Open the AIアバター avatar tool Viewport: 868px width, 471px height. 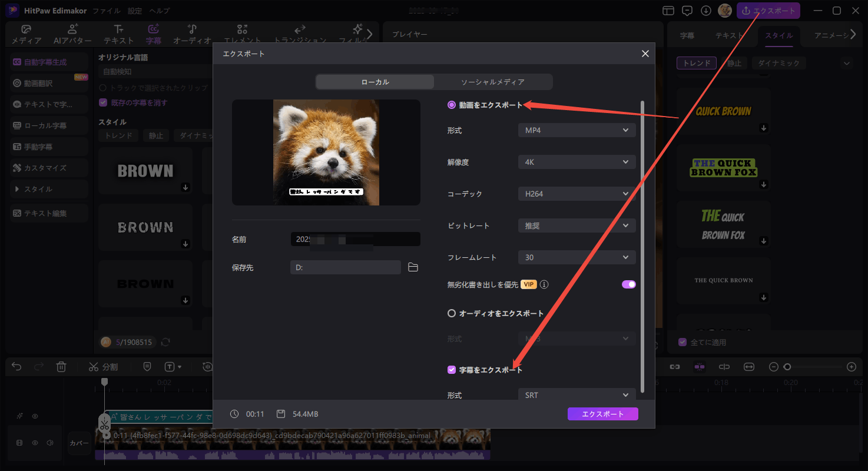[72, 35]
